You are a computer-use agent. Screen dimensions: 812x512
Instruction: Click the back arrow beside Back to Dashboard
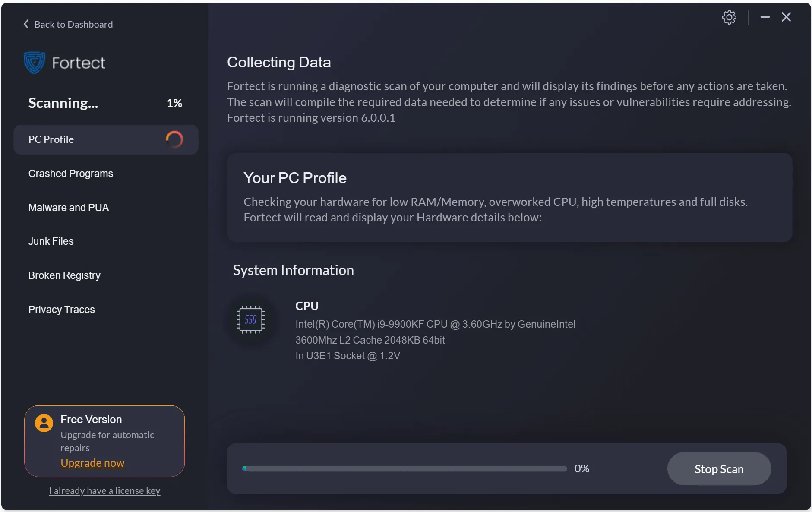25,24
